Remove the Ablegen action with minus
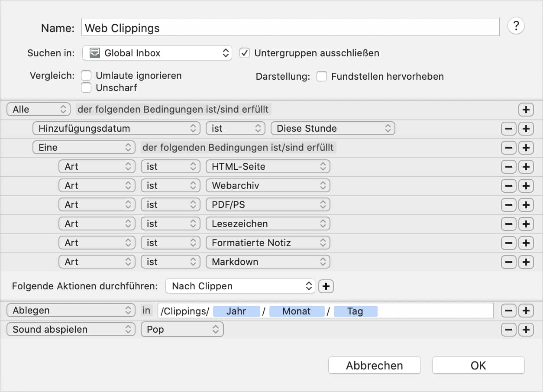Viewport: 543px width, 392px height. [508, 311]
